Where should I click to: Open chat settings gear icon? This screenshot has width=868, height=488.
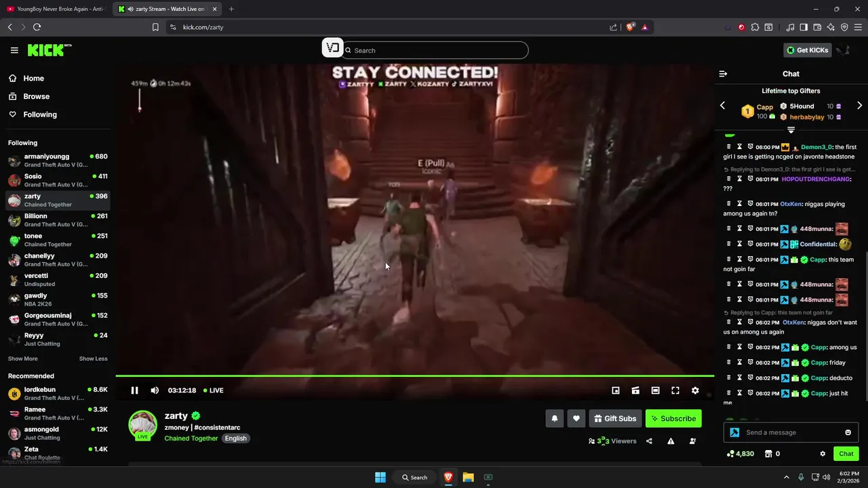[x=823, y=454]
